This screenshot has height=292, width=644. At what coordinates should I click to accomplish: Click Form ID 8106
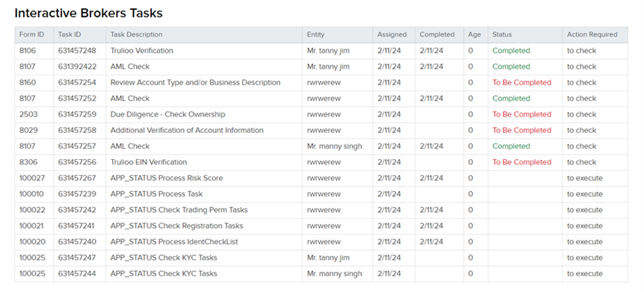[x=28, y=51]
